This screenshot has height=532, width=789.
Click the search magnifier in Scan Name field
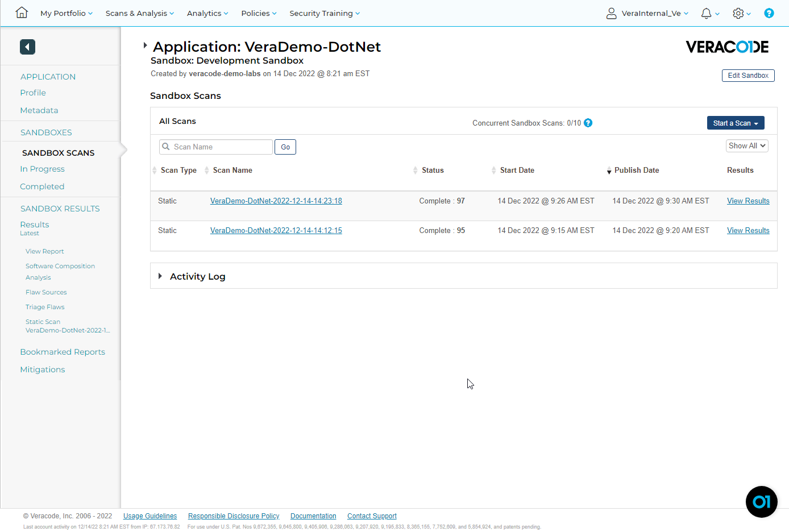pyautogui.click(x=166, y=147)
